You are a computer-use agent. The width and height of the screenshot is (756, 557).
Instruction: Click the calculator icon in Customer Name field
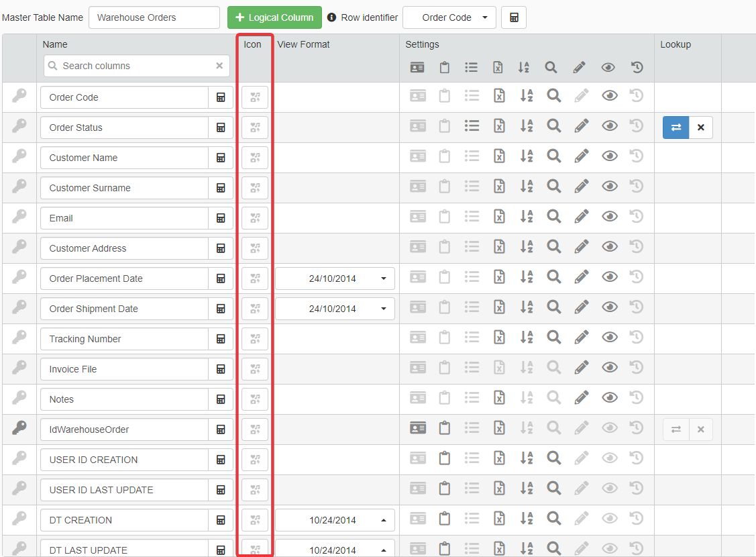pyautogui.click(x=221, y=158)
